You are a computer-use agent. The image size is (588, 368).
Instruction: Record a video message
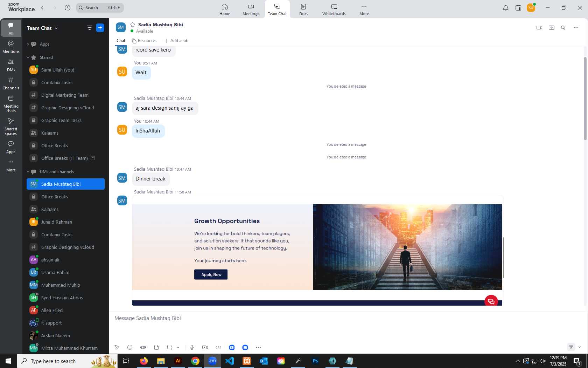pyautogui.click(x=205, y=347)
